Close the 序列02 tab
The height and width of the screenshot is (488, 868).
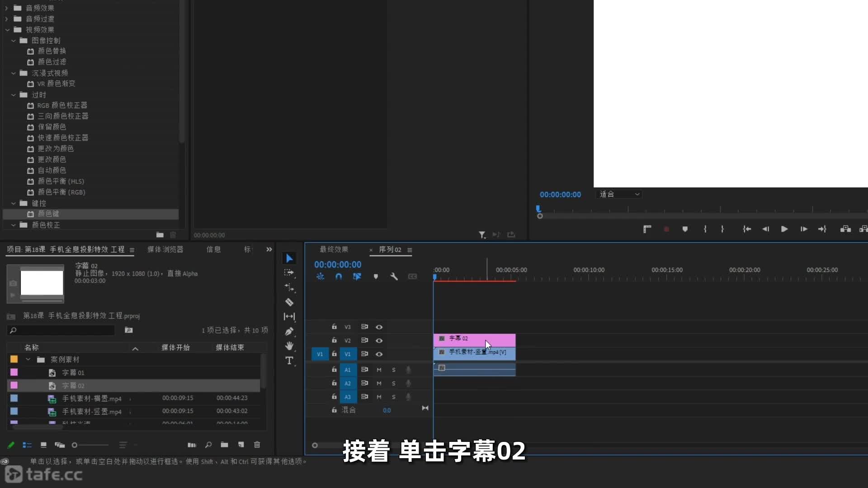pyautogui.click(x=371, y=250)
